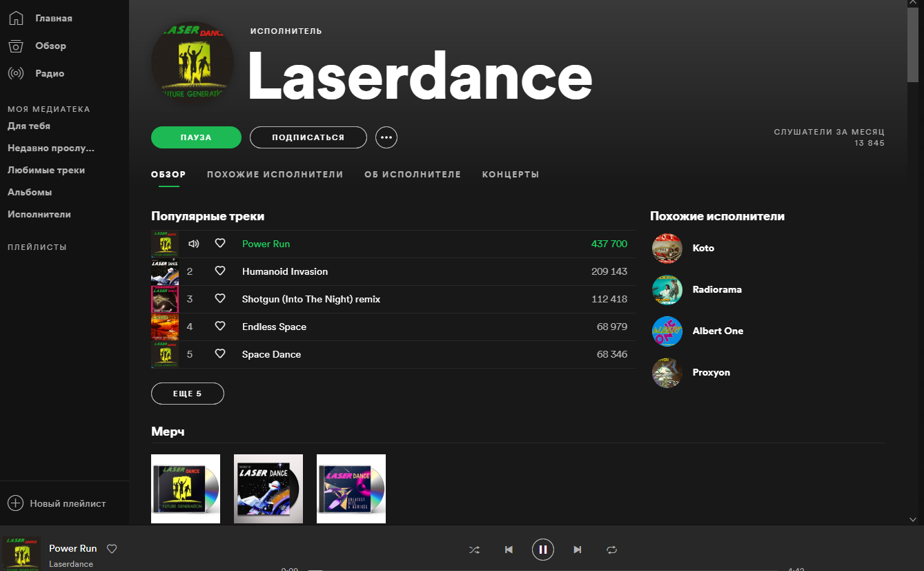Click the Power Run title in the player bar
The height and width of the screenshot is (571, 924).
[x=72, y=548]
